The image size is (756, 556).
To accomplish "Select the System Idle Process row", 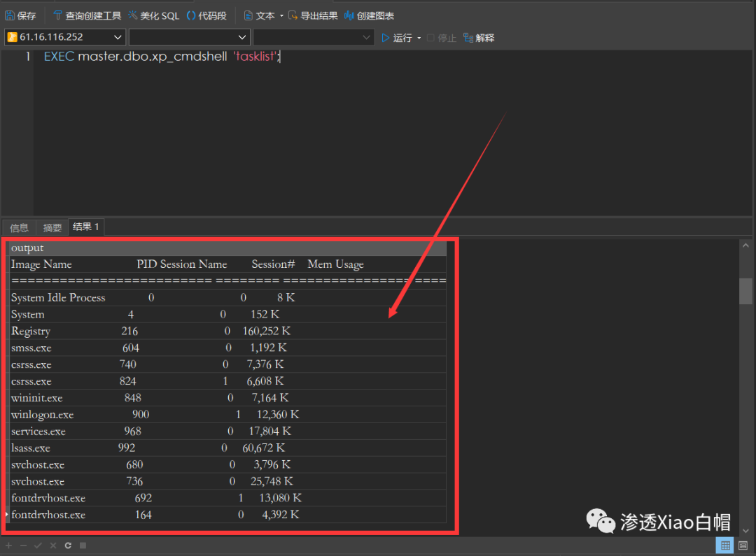I will point(228,297).
